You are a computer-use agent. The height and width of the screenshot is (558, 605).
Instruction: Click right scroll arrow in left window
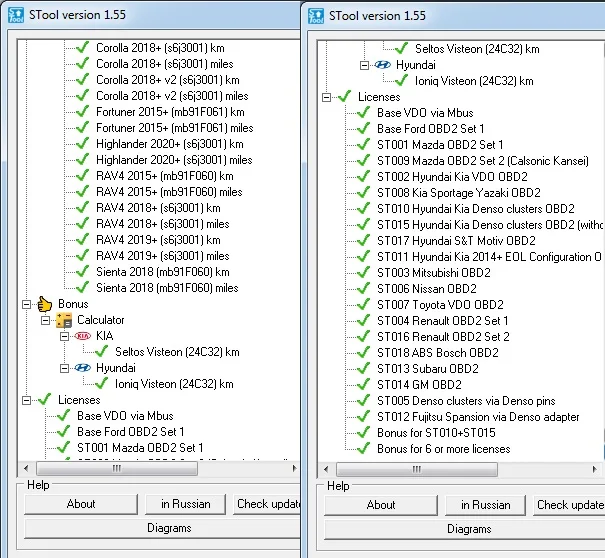[x=295, y=468]
